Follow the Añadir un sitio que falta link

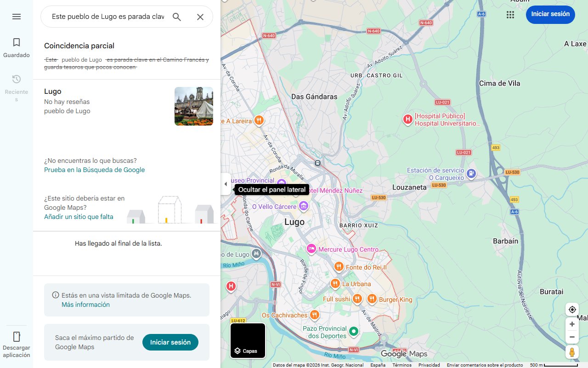[78, 216]
